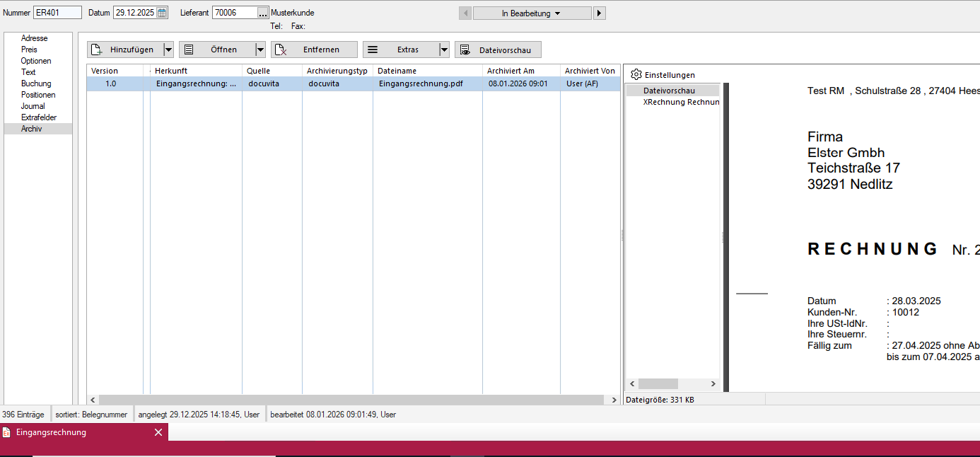This screenshot has width=980, height=457.
Task: Select the Entfernen remove-file icon
Action: click(x=281, y=49)
